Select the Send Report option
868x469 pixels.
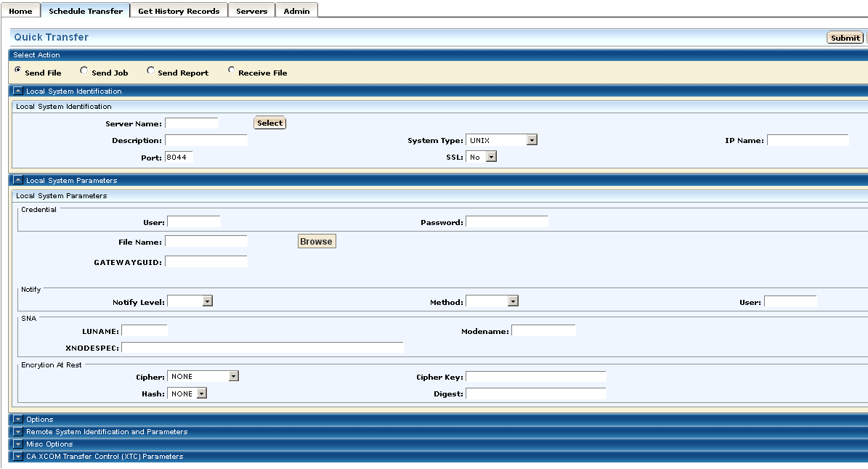(x=150, y=70)
